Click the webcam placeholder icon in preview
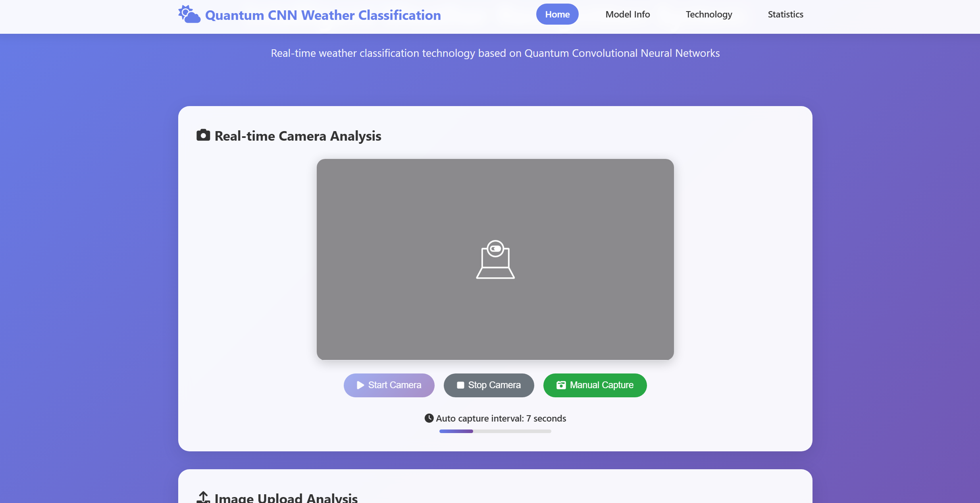 pos(495,259)
